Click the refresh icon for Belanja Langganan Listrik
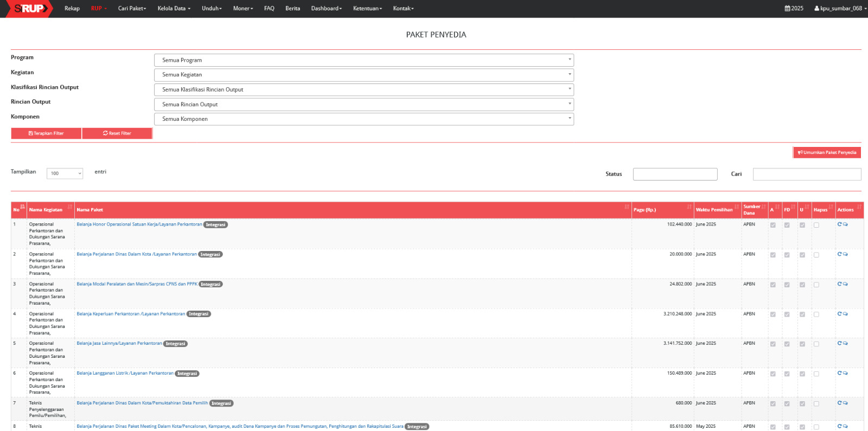The image size is (868, 431). click(839, 373)
